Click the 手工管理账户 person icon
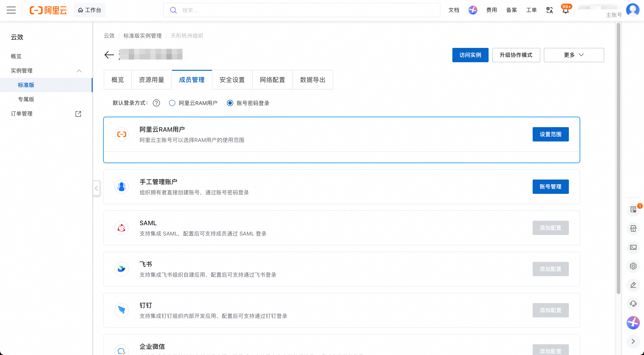 [x=121, y=187]
